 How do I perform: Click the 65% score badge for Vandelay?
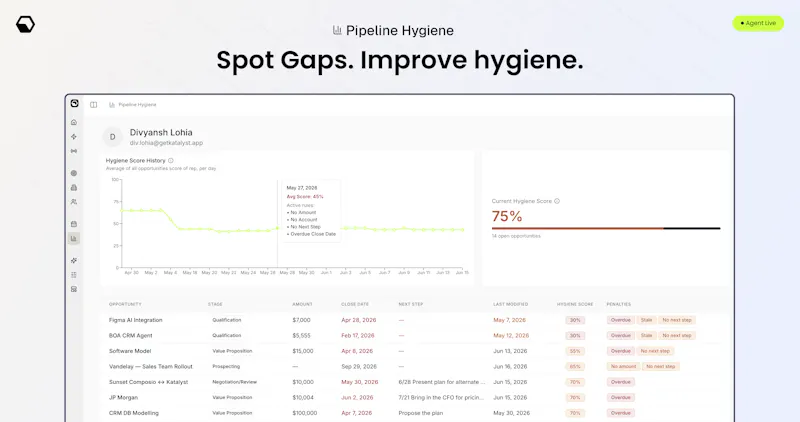point(575,366)
